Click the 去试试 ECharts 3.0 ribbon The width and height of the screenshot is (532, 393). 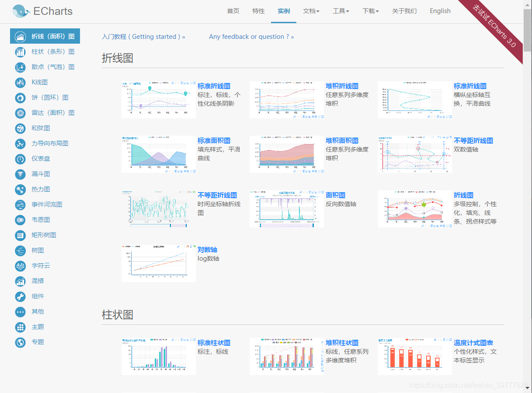click(x=494, y=26)
